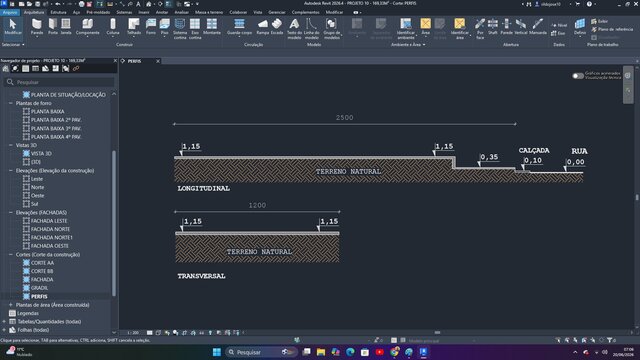Select the Parede wall tool
Screen dimensions: 640x360
[37, 27]
